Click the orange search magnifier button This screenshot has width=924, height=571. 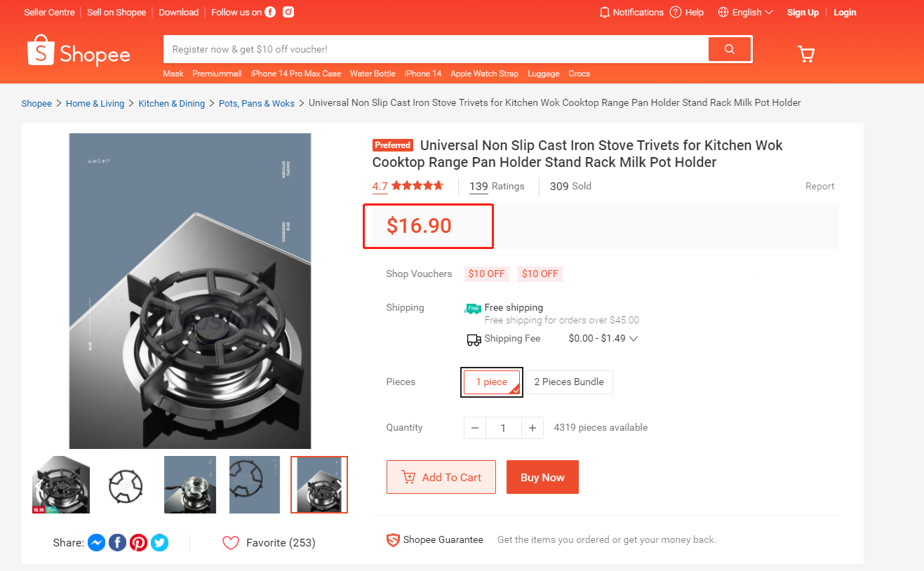pyautogui.click(x=730, y=49)
